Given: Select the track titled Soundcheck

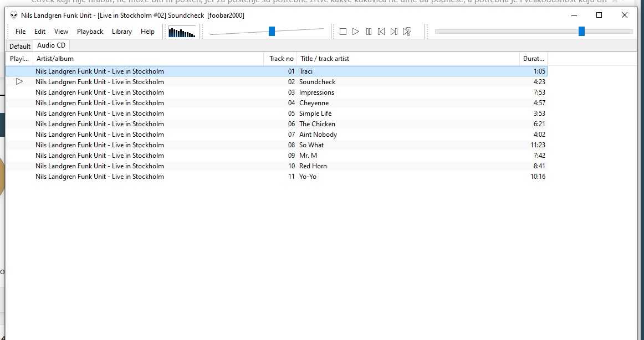Looking at the screenshot, I should pyautogui.click(x=318, y=82).
